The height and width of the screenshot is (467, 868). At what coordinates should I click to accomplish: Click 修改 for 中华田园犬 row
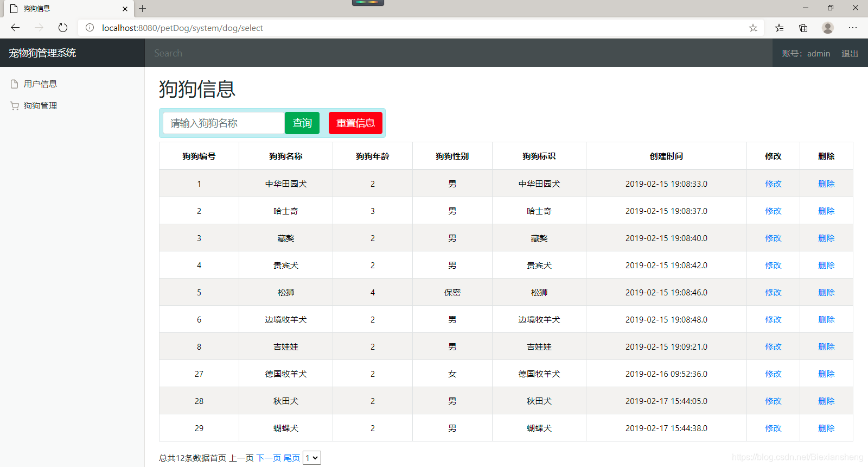[773, 184]
